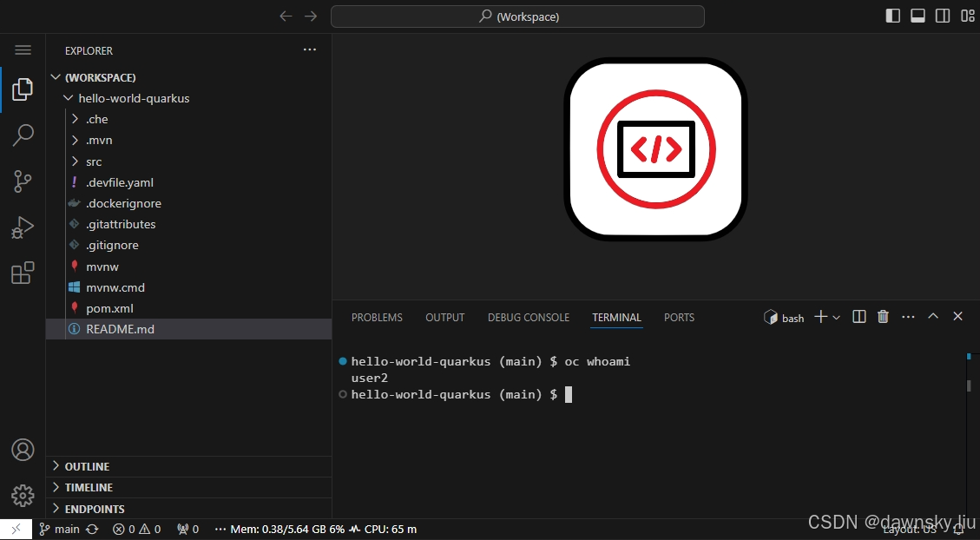Viewport: 980px width, 540px height.
Task: Open the remote window indicator
Action: pyautogui.click(x=16, y=530)
